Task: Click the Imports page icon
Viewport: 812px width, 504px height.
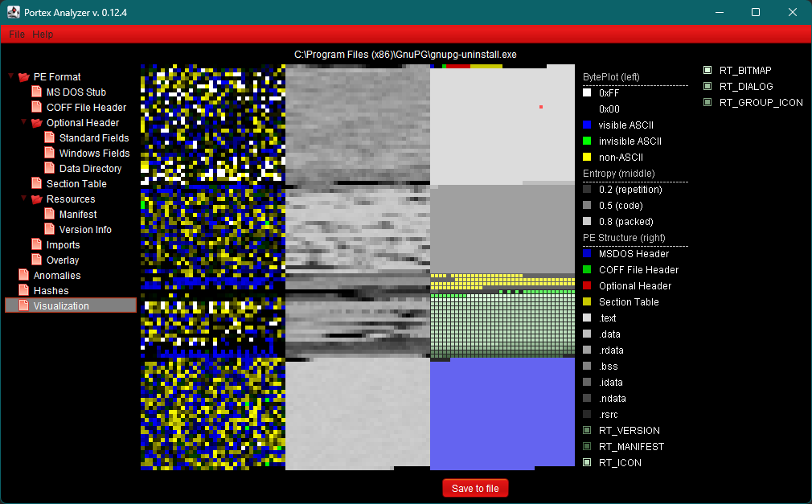Action: pyautogui.click(x=35, y=244)
